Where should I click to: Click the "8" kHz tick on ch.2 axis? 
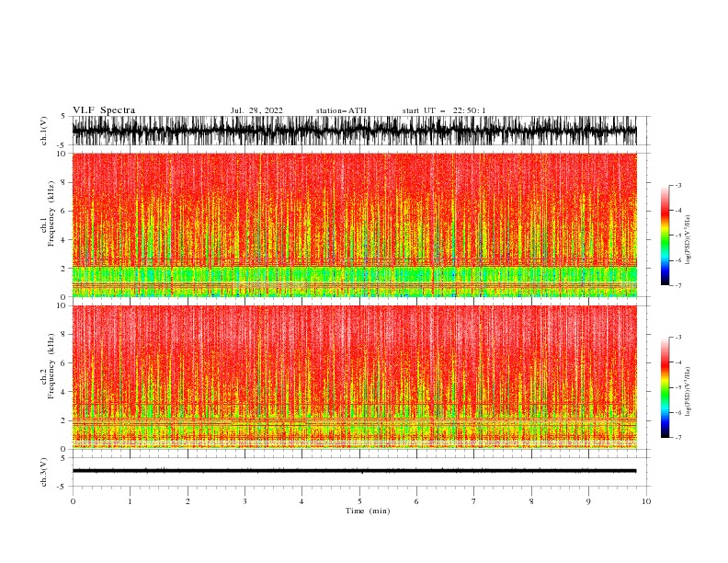click(x=63, y=335)
